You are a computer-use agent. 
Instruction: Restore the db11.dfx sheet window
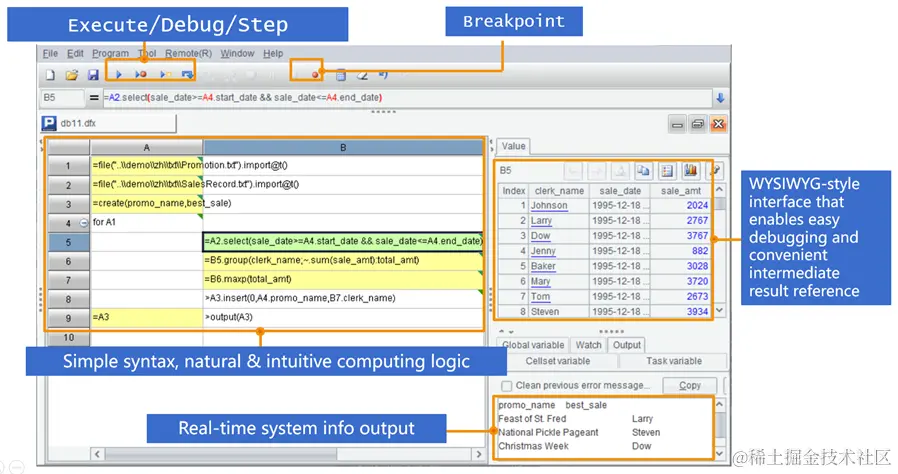[x=698, y=124]
